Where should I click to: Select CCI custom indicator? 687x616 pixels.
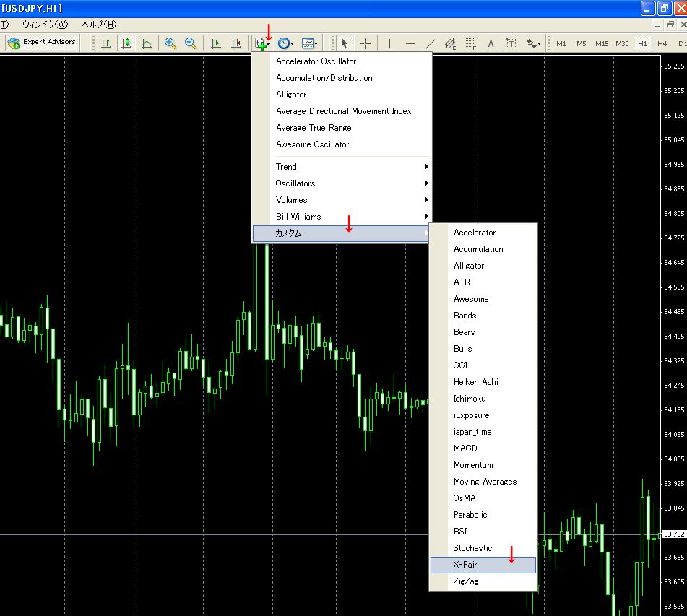pos(483,366)
